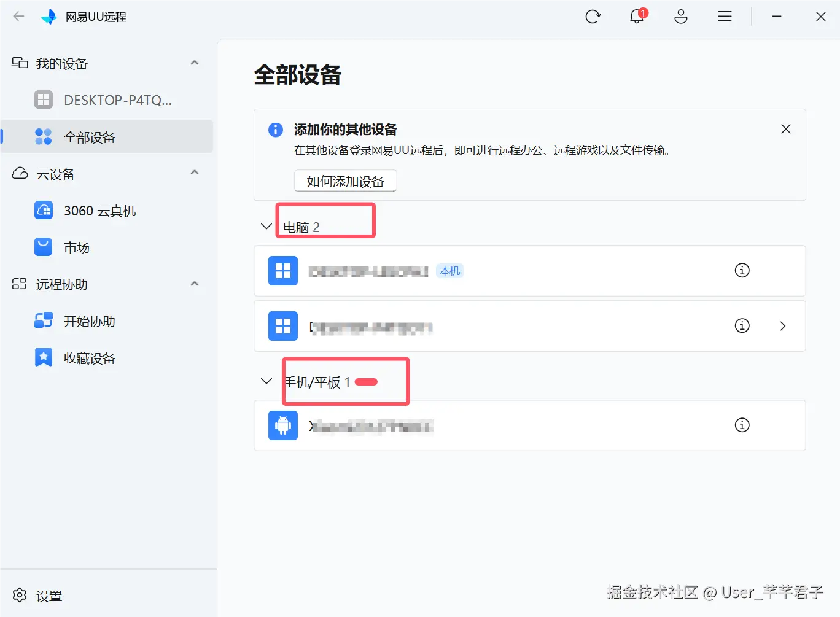This screenshot has height=617, width=840.
Task: Click the 手机/平板 1 group label
Action: tap(317, 382)
